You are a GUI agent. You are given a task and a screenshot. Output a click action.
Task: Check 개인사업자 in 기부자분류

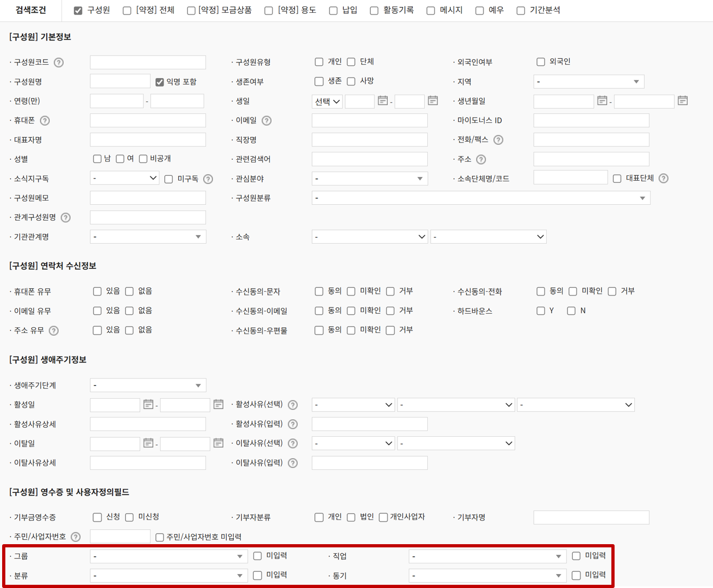383,517
